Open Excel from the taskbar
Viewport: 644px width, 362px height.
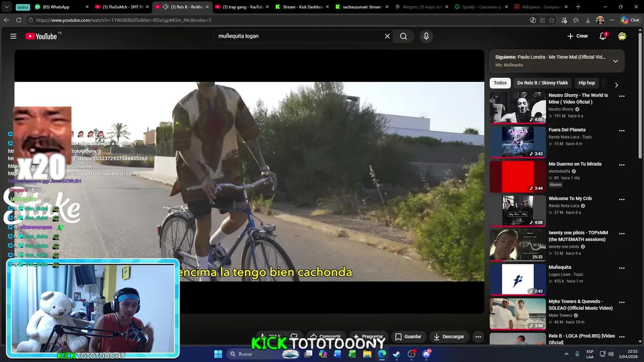pos(352,354)
